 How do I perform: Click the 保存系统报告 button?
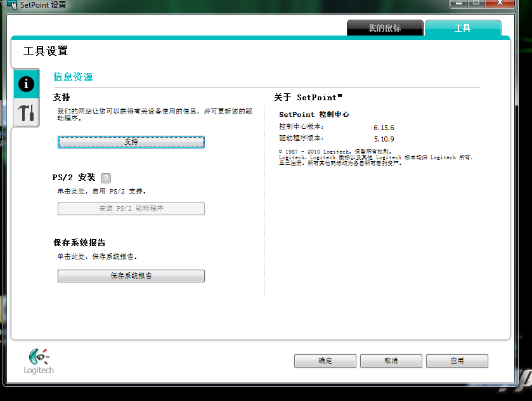(x=131, y=276)
